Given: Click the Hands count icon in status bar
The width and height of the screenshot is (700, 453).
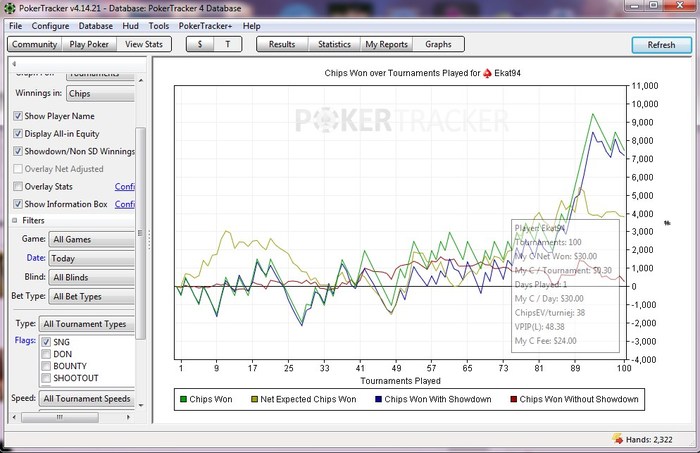Looking at the screenshot, I should tap(618, 439).
